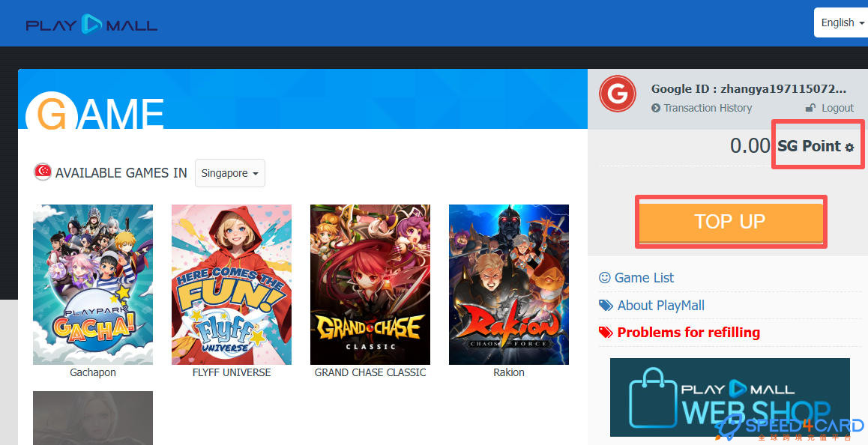The height and width of the screenshot is (445, 868).
Task: Open the Rakion game cover
Action: 509,285
